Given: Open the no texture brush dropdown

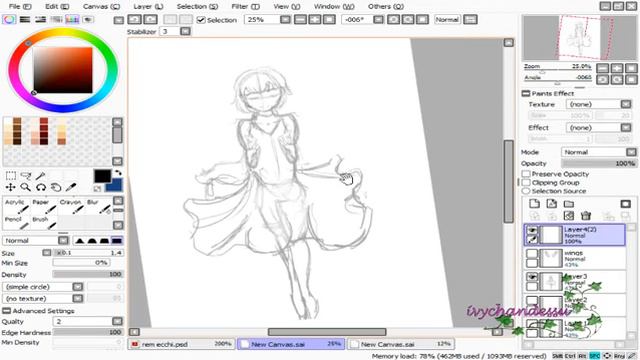Looking at the screenshot, I should coord(78,299).
